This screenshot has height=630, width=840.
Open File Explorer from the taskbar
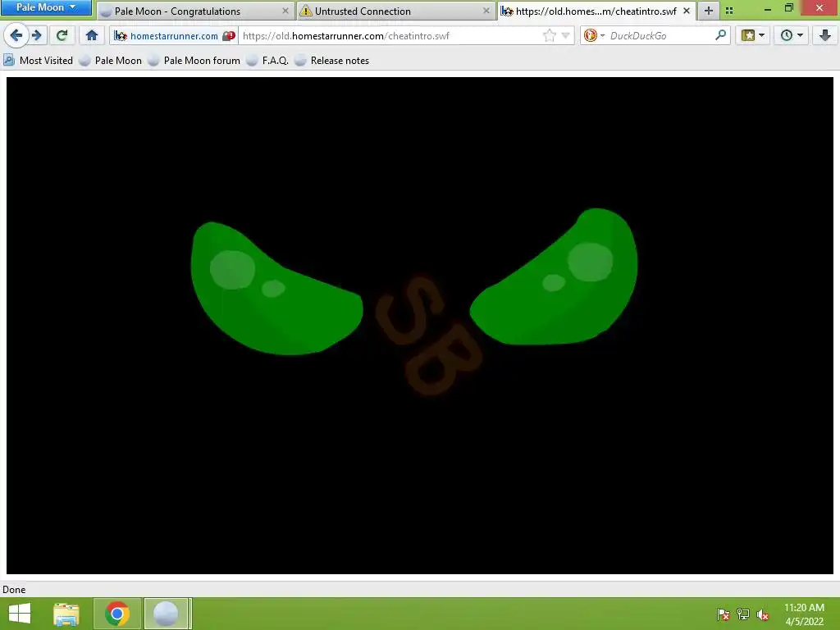click(x=66, y=614)
